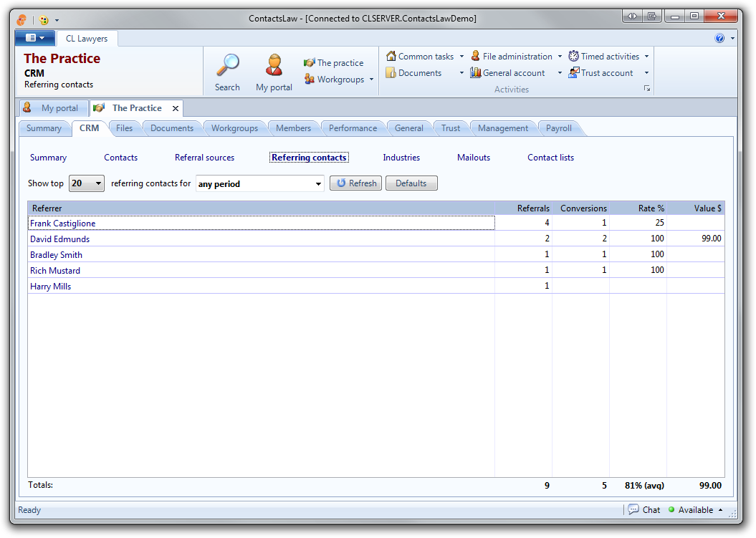
Task: Click the 99.00 value in David Edmunds row
Action: [712, 239]
